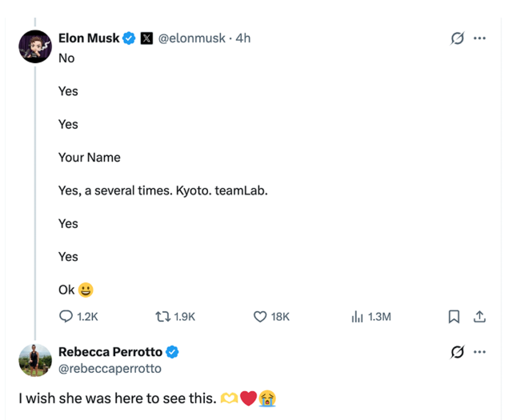520x420 pixels.
Task: Open more options on Rebecca Perrotto's tweet
Action: (480, 352)
